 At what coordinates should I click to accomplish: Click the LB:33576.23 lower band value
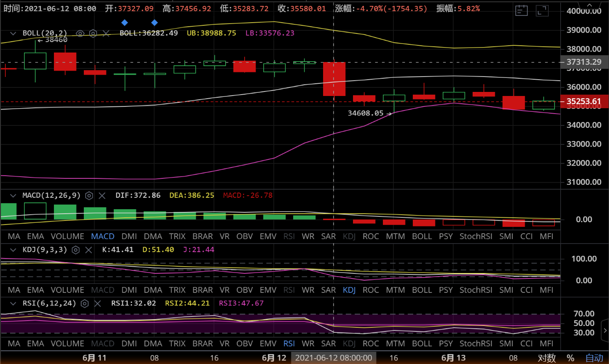point(270,33)
